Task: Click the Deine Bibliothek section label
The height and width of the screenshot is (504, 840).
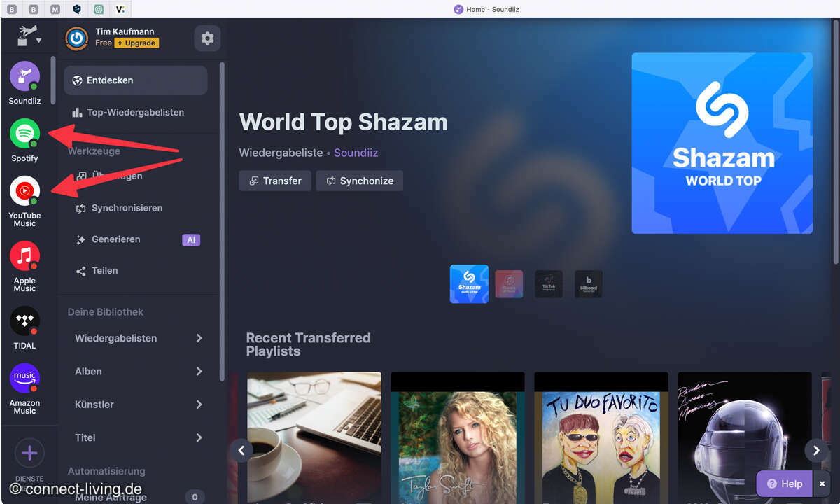Action: pos(106,312)
